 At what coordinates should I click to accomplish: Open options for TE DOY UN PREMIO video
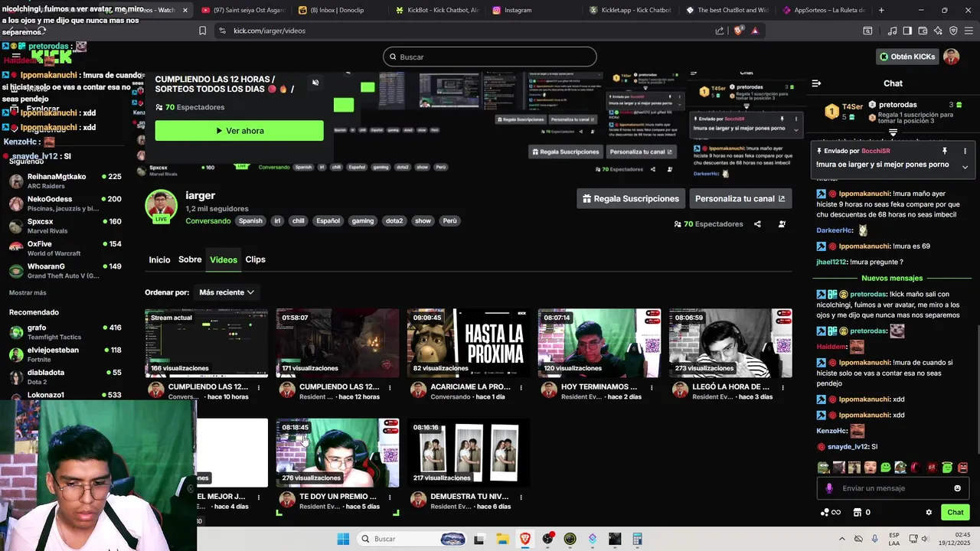390,497
